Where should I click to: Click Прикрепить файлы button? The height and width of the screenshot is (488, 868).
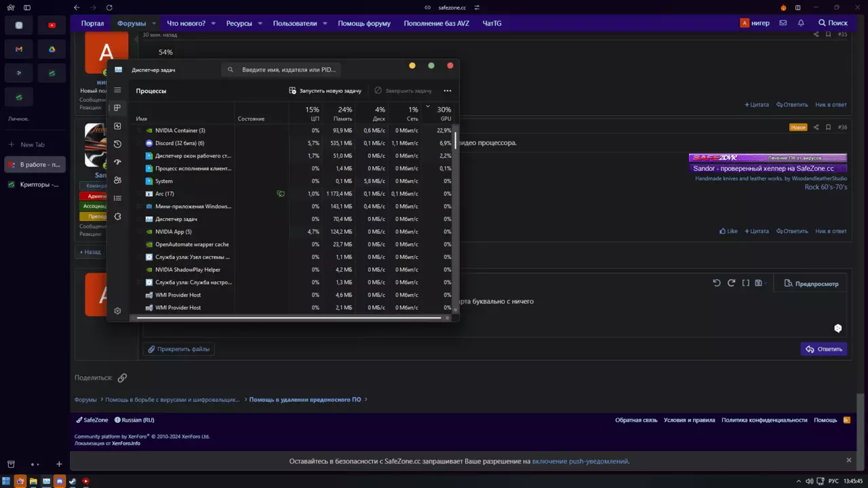click(179, 349)
